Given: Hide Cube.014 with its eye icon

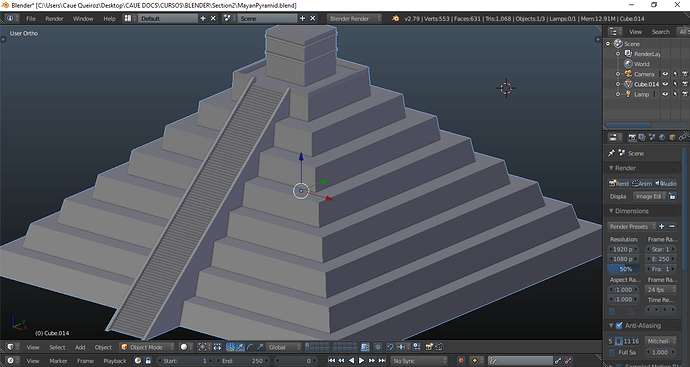Looking at the screenshot, I should coord(665,84).
